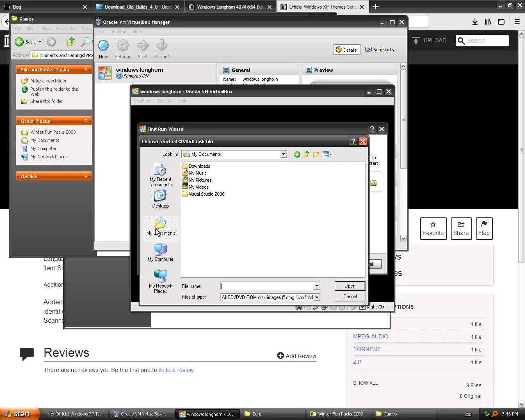Click the UPLOAD button on webpage
This screenshot has width=525, height=420.
click(x=429, y=40)
